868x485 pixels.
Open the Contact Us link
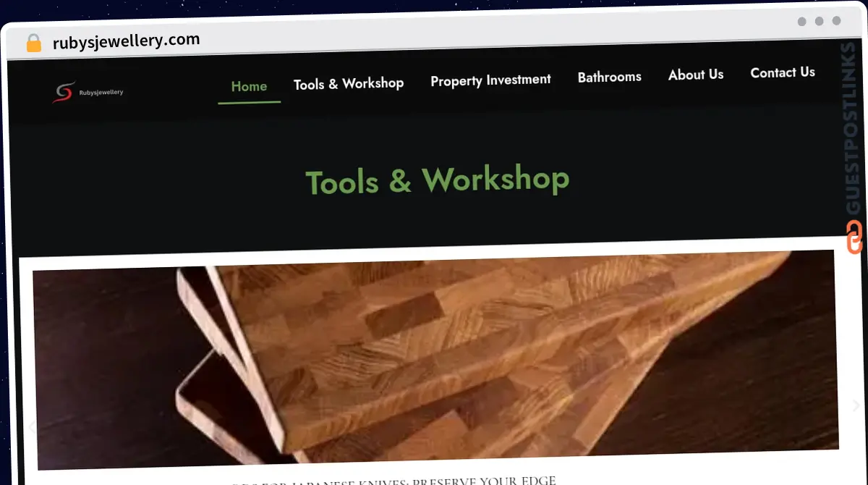[x=783, y=72]
